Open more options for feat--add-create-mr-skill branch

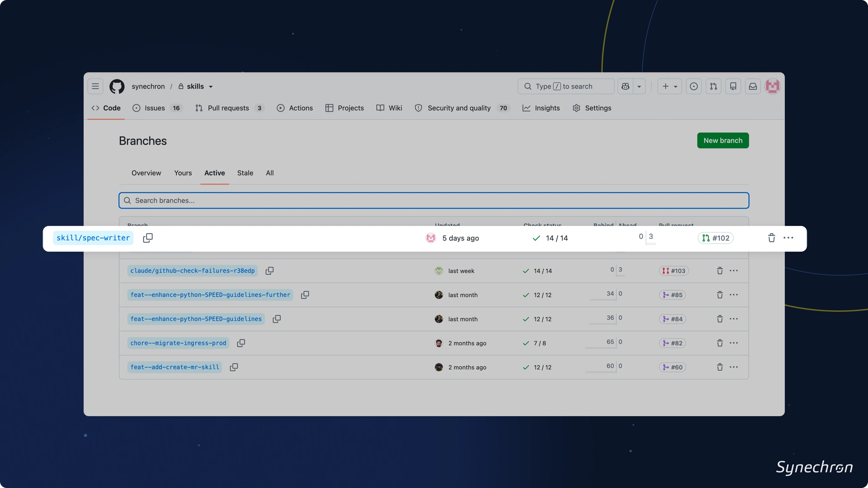point(733,367)
